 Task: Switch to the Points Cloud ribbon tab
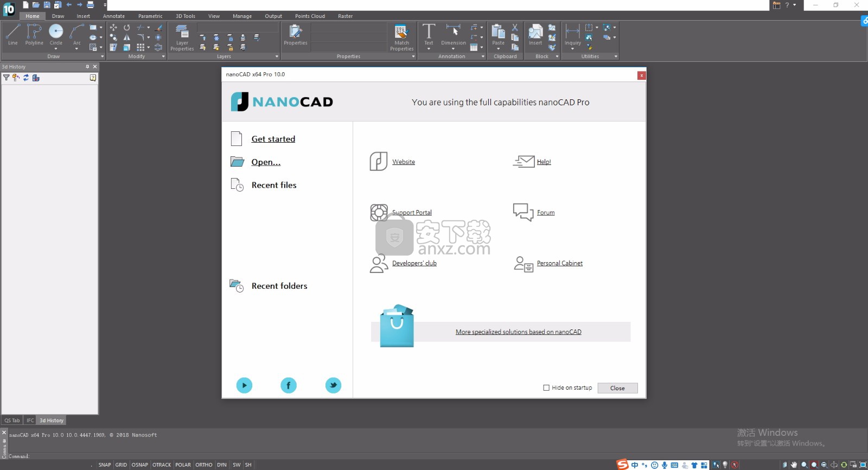[x=310, y=16]
